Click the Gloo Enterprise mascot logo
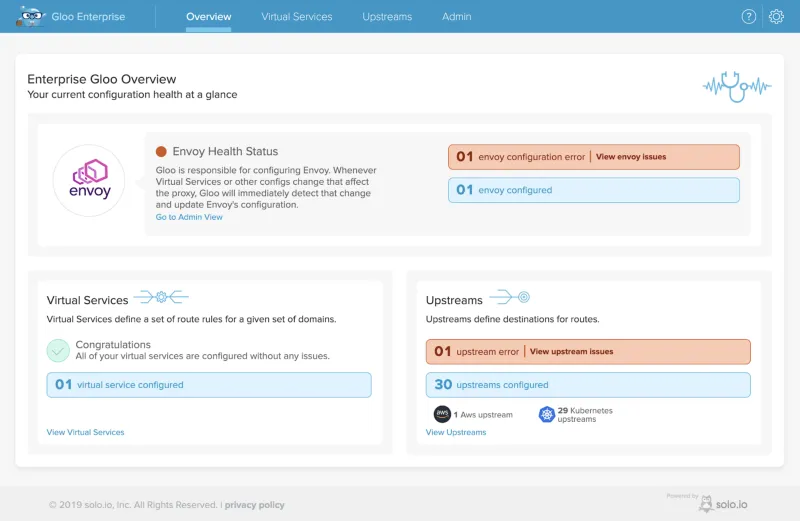Viewport: 800px width, 521px height. 31,16
